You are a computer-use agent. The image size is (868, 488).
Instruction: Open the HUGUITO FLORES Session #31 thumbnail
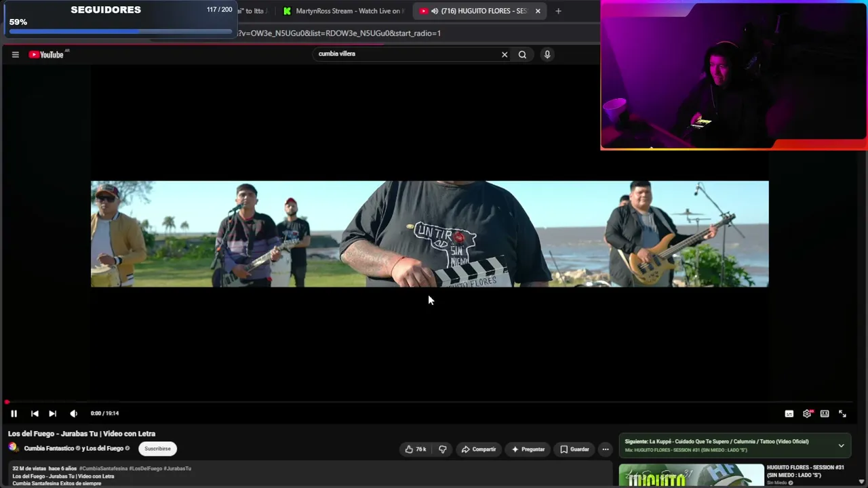point(691,476)
